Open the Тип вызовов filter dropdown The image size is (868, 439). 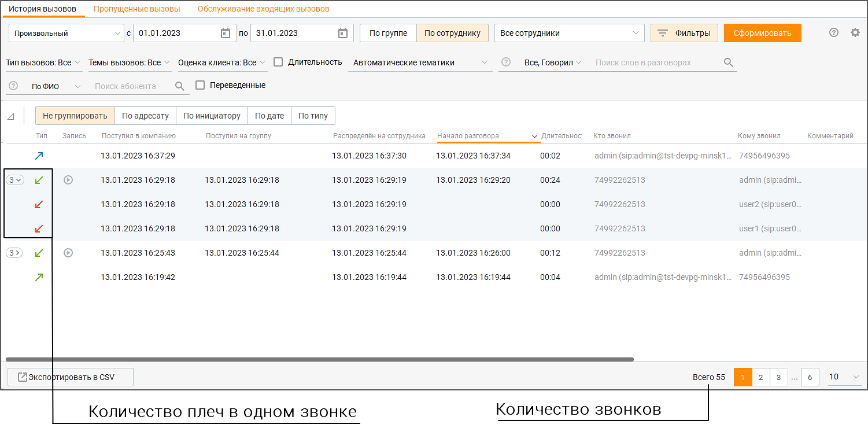[x=43, y=62]
